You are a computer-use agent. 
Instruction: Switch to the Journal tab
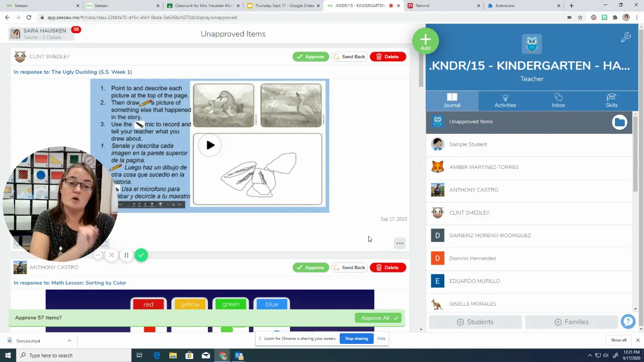coord(452,101)
